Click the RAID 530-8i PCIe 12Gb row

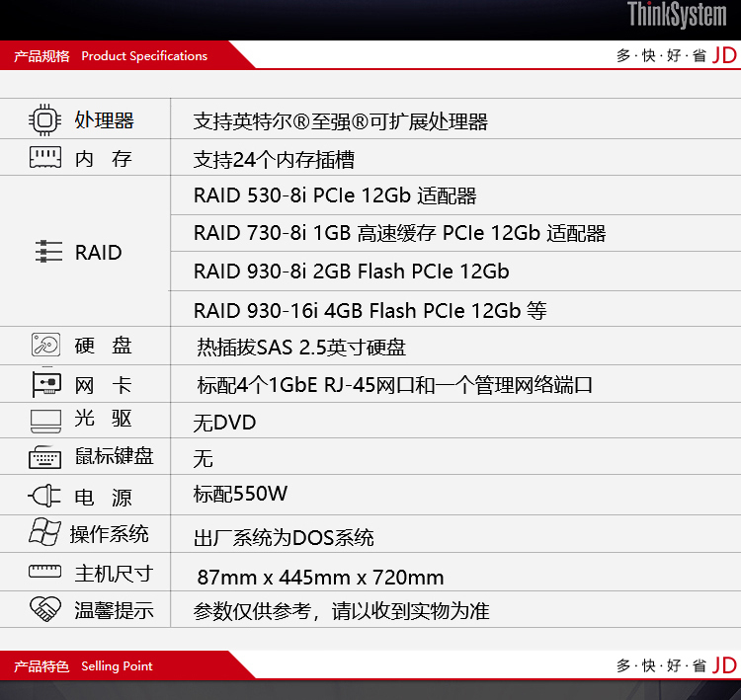[455, 195]
